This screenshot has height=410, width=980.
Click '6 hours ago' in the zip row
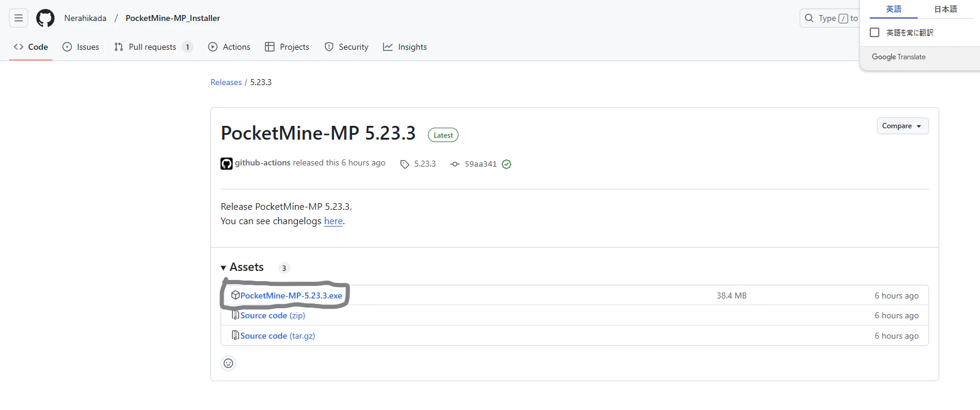pos(897,315)
